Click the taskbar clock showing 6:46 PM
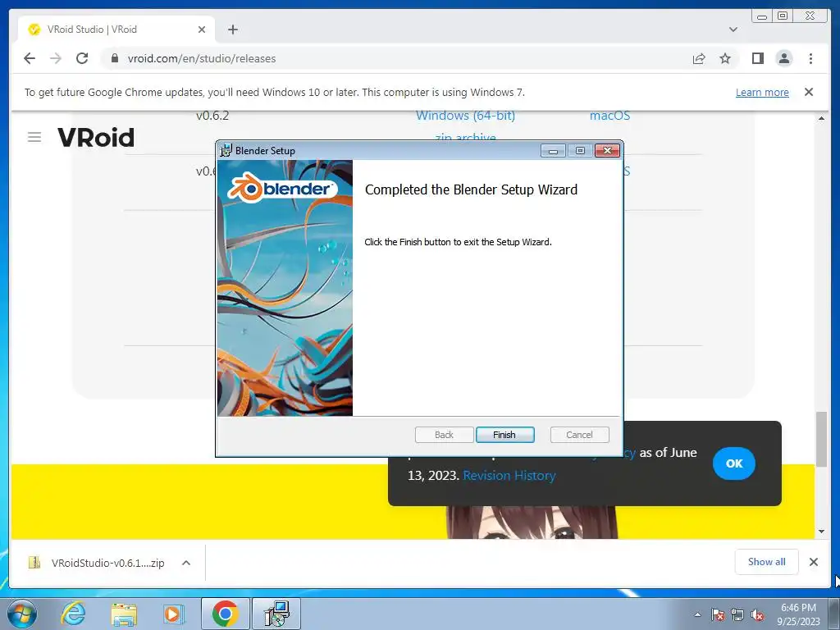 [798, 614]
